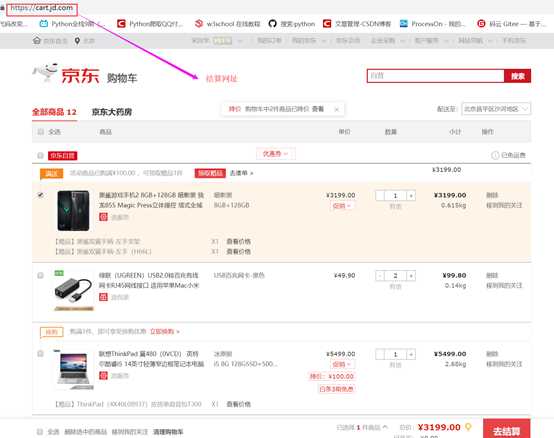Increase quantity of the ThinkPad laptop
This screenshot has width=554, height=438.
411,354
